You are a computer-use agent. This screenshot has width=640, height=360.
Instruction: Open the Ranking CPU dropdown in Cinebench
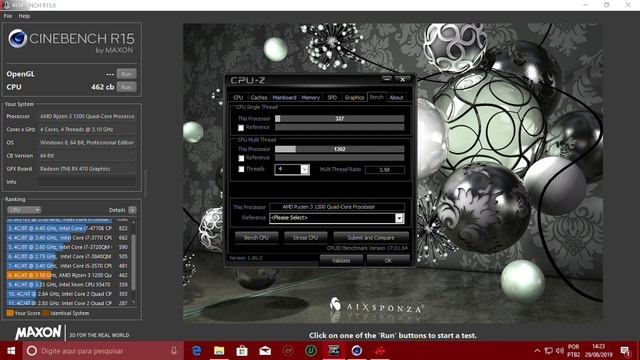point(24,210)
